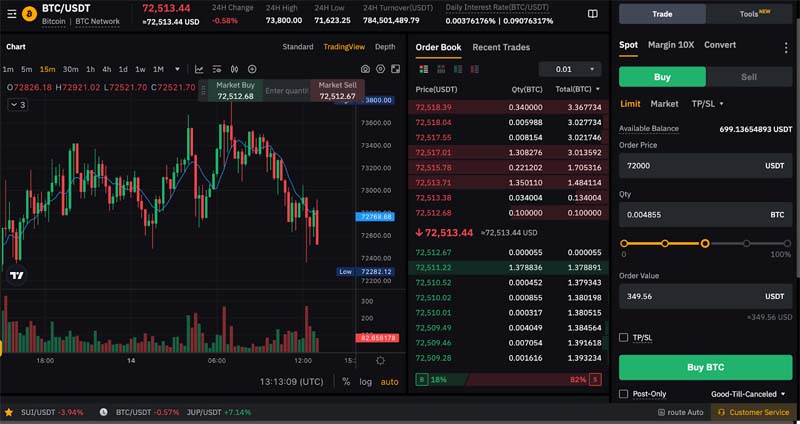Grab the drag handle of the Market Buy widget
This screenshot has height=424, width=800.
(203, 91)
